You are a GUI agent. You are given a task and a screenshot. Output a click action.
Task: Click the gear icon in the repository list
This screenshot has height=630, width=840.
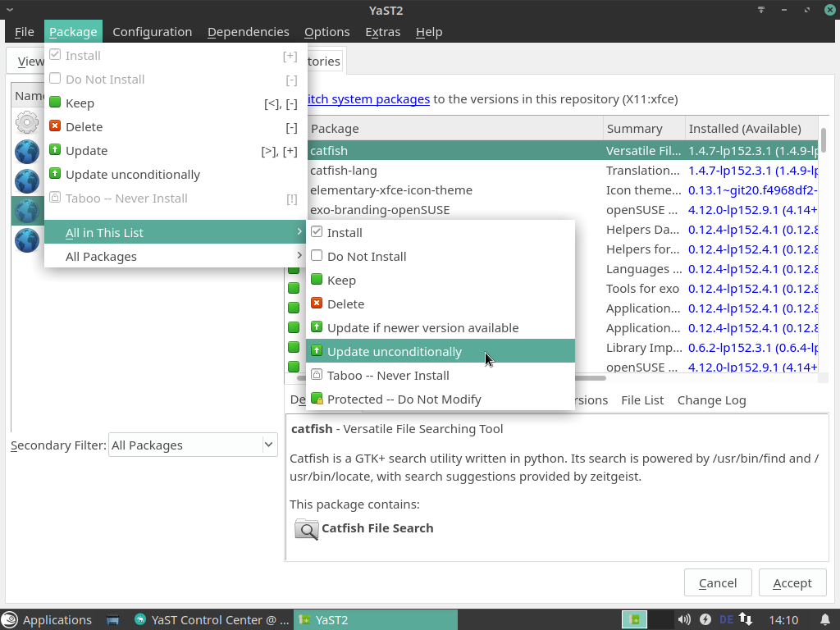(27, 123)
